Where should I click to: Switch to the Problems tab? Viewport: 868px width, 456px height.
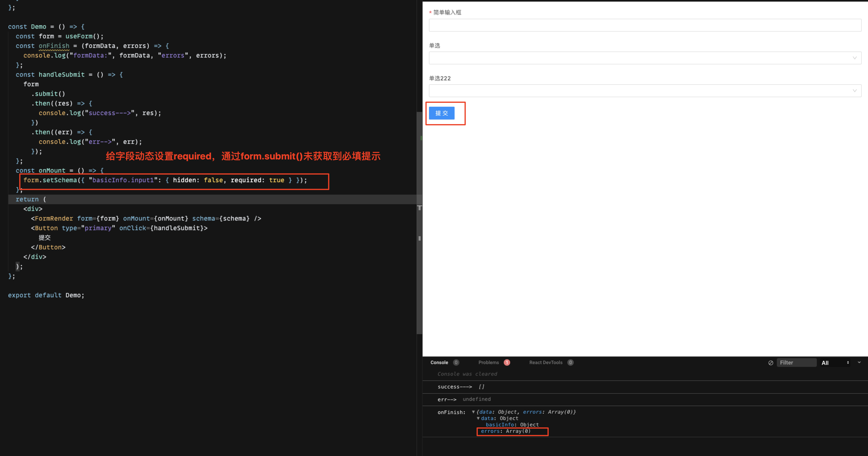point(489,362)
